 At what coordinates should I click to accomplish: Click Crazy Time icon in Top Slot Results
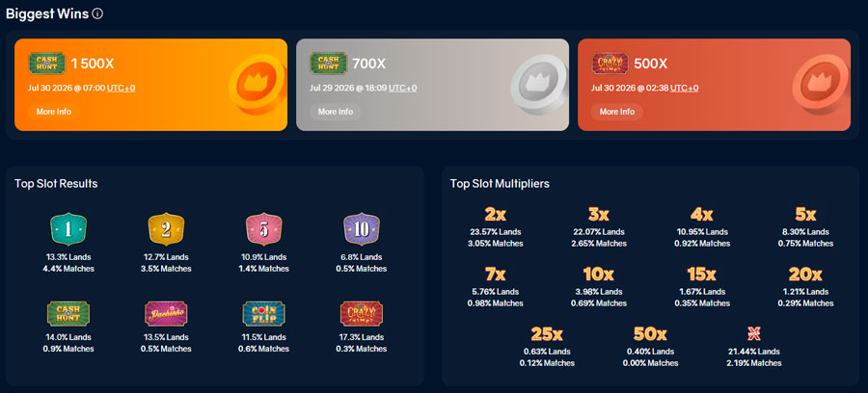pyautogui.click(x=361, y=313)
